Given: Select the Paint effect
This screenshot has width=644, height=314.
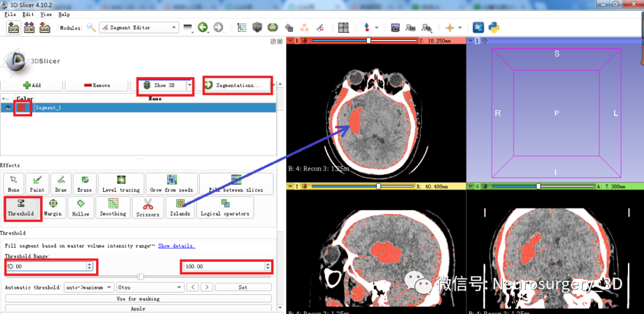Looking at the screenshot, I should (38, 184).
